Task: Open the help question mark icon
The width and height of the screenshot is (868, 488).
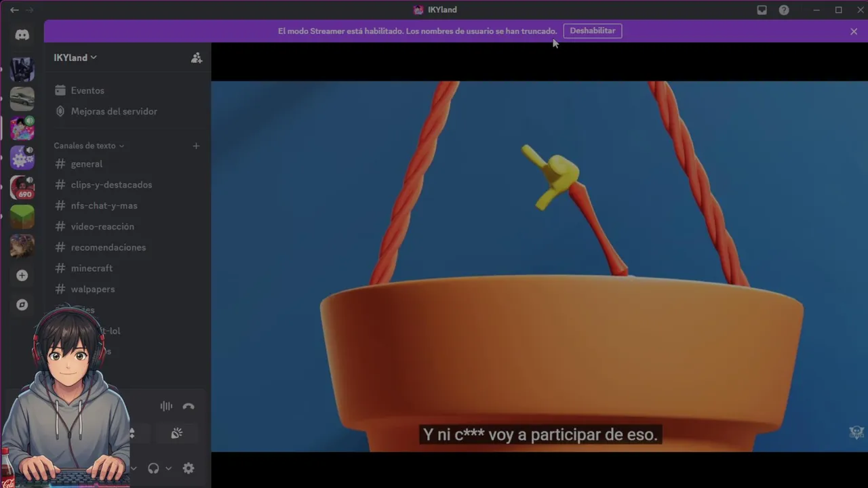Action: coord(784,10)
